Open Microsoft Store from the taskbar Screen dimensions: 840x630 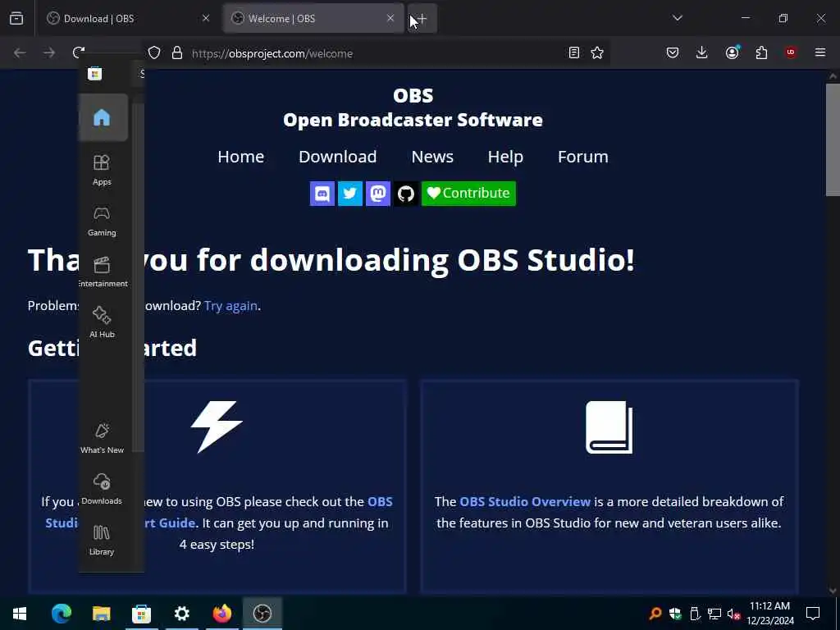pos(141,613)
